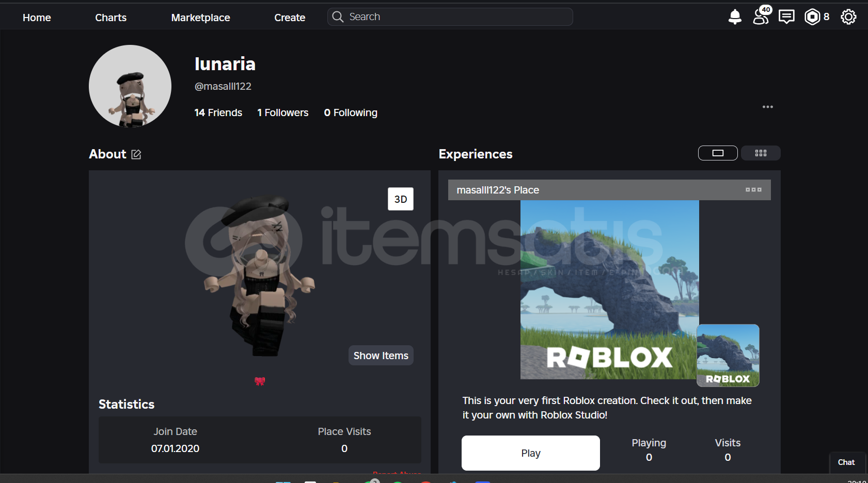Viewport: 868px width, 483px height.
Task: Click the profile avatar headshot
Action: click(x=130, y=86)
